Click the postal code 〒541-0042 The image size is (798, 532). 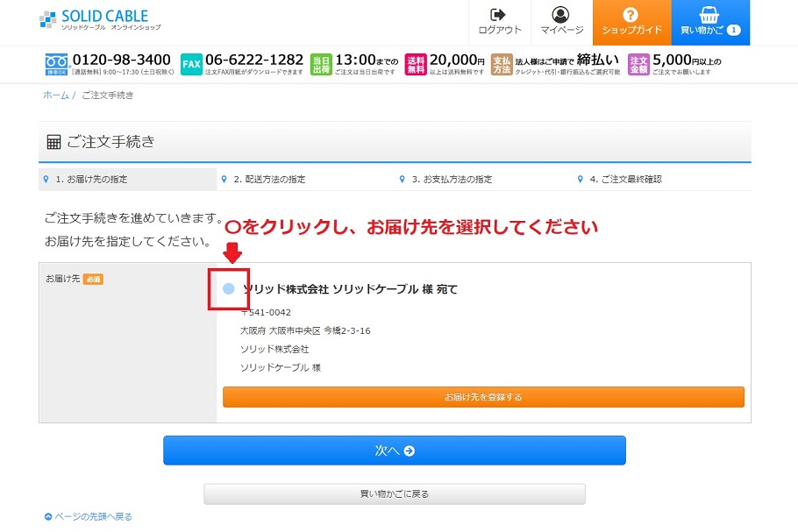pos(266,312)
